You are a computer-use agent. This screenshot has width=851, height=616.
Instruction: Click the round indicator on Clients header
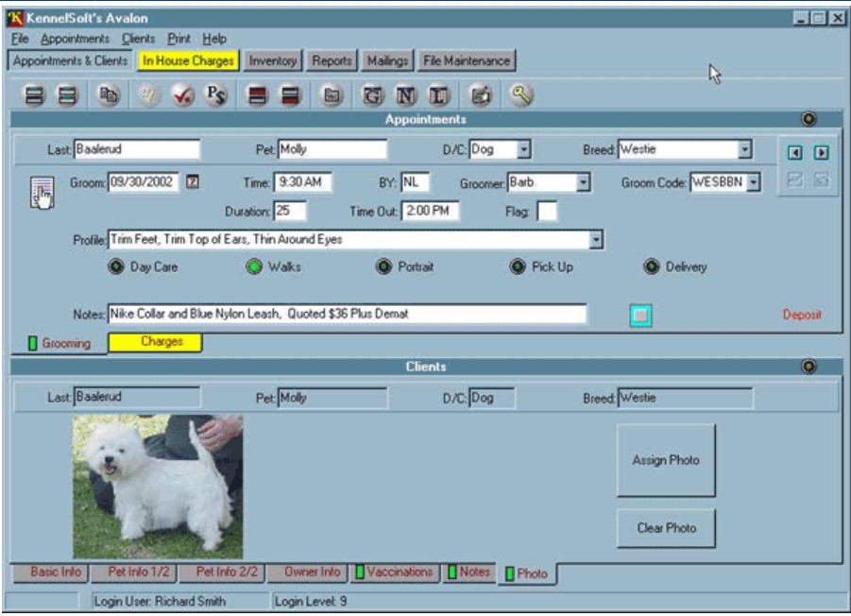point(808,367)
